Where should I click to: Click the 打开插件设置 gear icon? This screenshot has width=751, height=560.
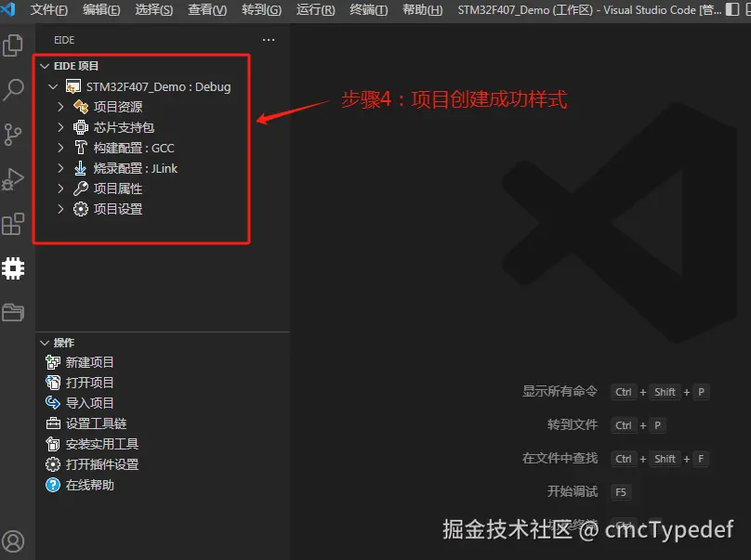pyautogui.click(x=53, y=464)
